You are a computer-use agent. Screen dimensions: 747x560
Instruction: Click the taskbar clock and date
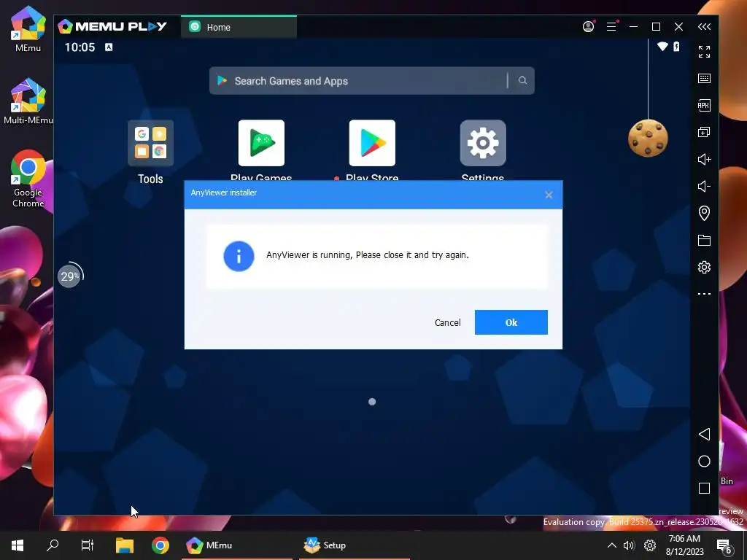[684, 545]
